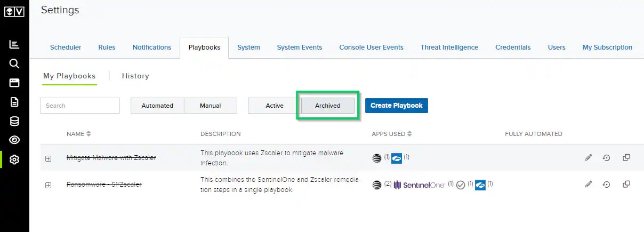
Task: Open the eye icon in left sidebar
Action: tap(14, 140)
